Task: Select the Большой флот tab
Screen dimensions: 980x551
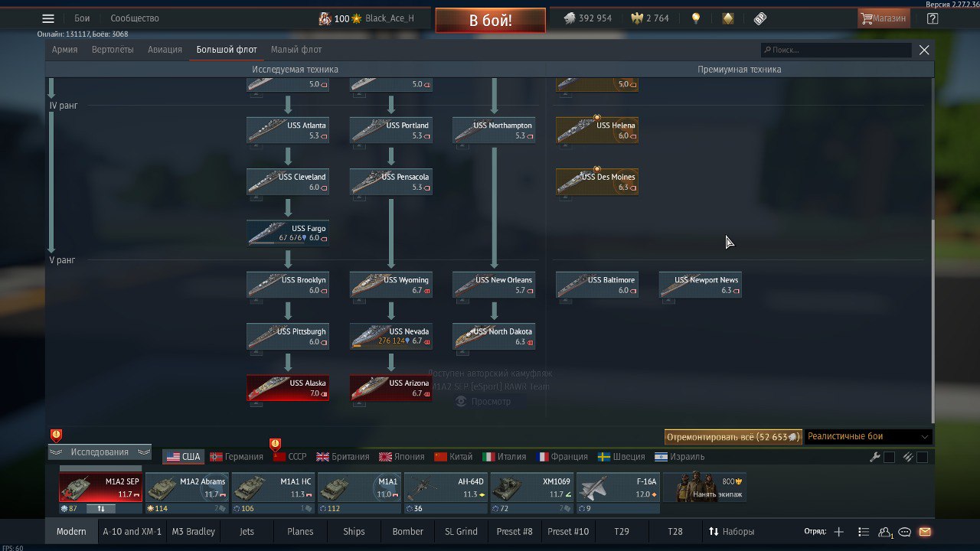Action: pyautogui.click(x=227, y=50)
